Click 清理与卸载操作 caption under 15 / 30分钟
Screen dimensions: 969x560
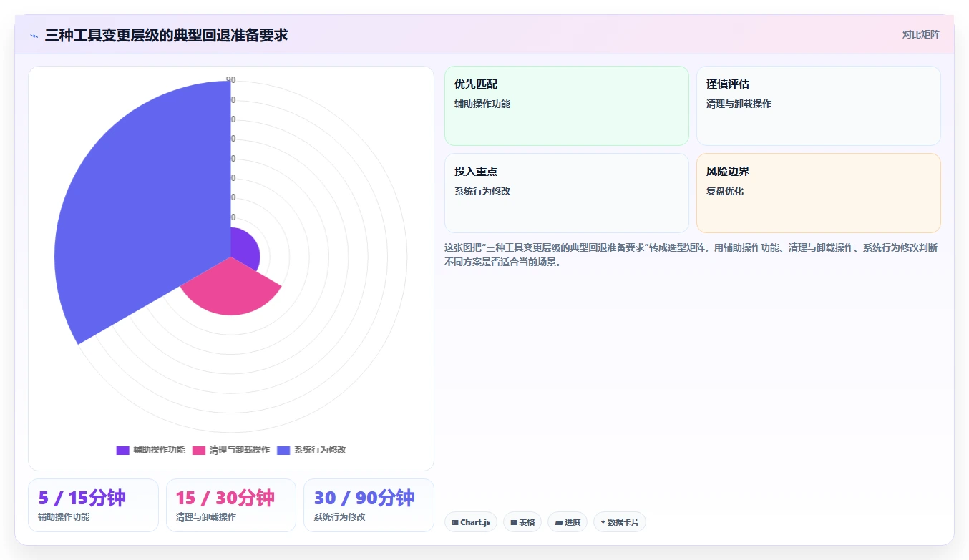tap(206, 516)
